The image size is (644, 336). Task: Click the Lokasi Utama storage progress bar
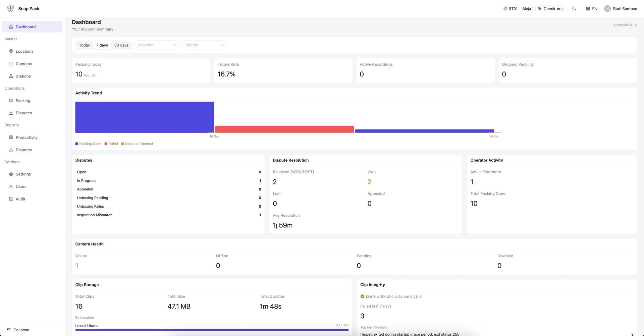coord(212,330)
